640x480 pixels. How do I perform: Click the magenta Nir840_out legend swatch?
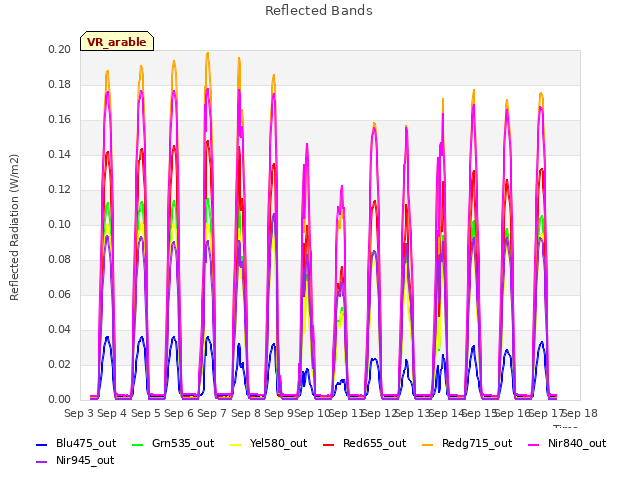pyautogui.click(x=534, y=444)
